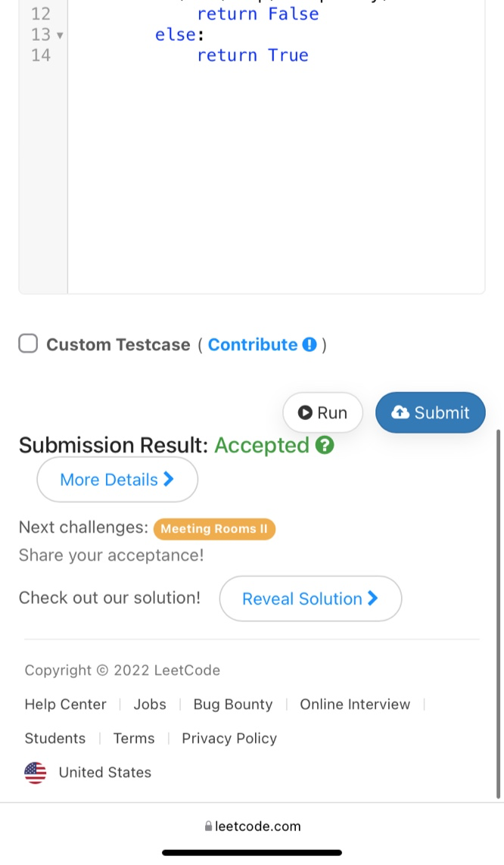Click the Contribute link
The image size is (504, 865).
pyautogui.click(x=253, y=345)
